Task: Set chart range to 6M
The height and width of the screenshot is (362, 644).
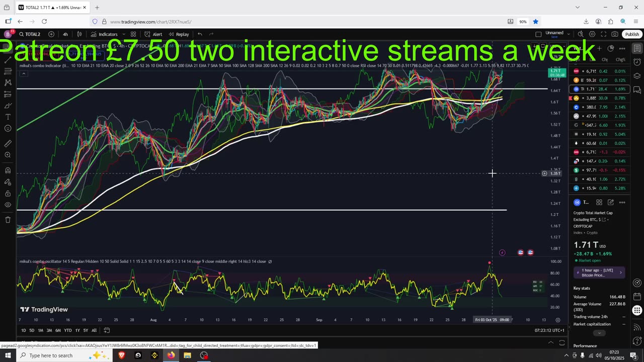Action: [x=58, y=330]
